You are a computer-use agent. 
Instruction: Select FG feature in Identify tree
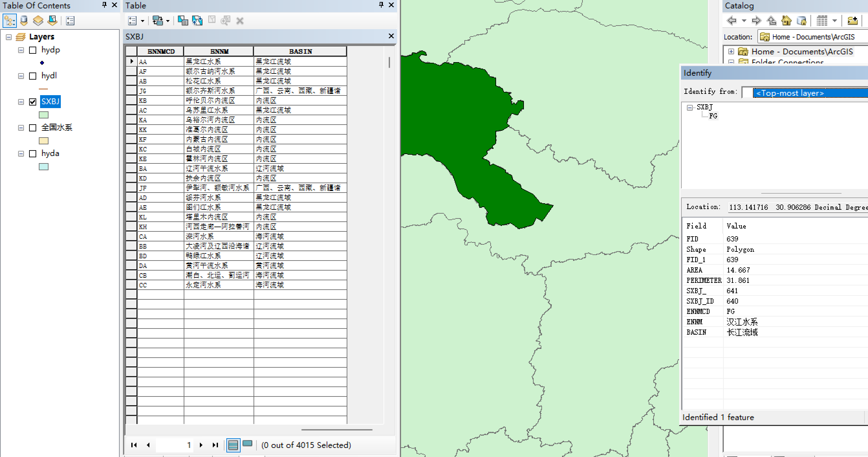click(x=713, y=116)
